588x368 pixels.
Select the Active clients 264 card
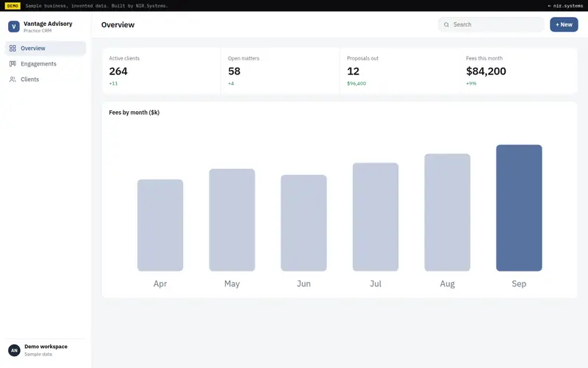tap(161, 71)
